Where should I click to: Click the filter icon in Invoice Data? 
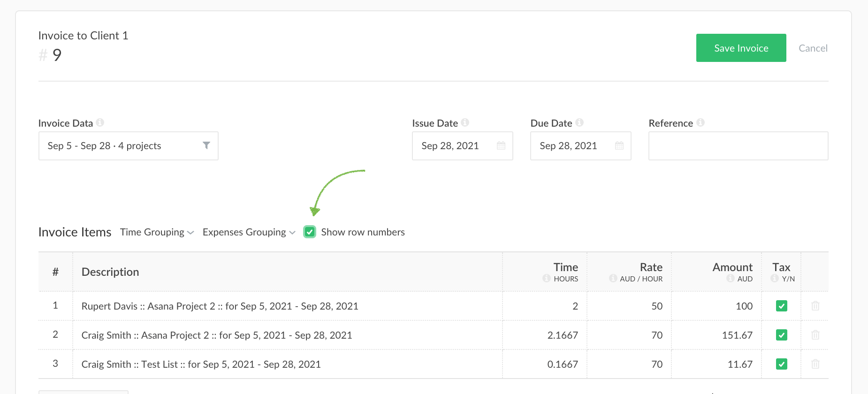point(206,145)
